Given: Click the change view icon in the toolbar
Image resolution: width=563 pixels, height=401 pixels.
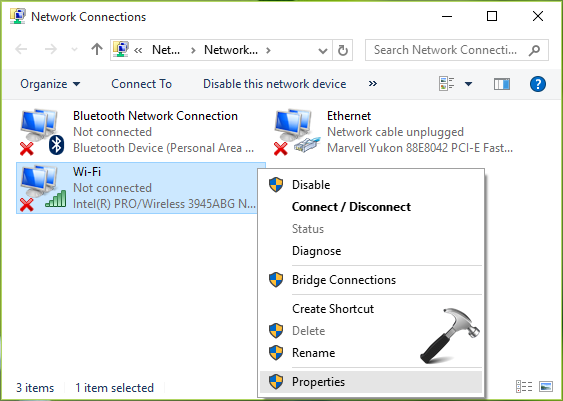Looking at the screenshot, I should click(447, 84).
